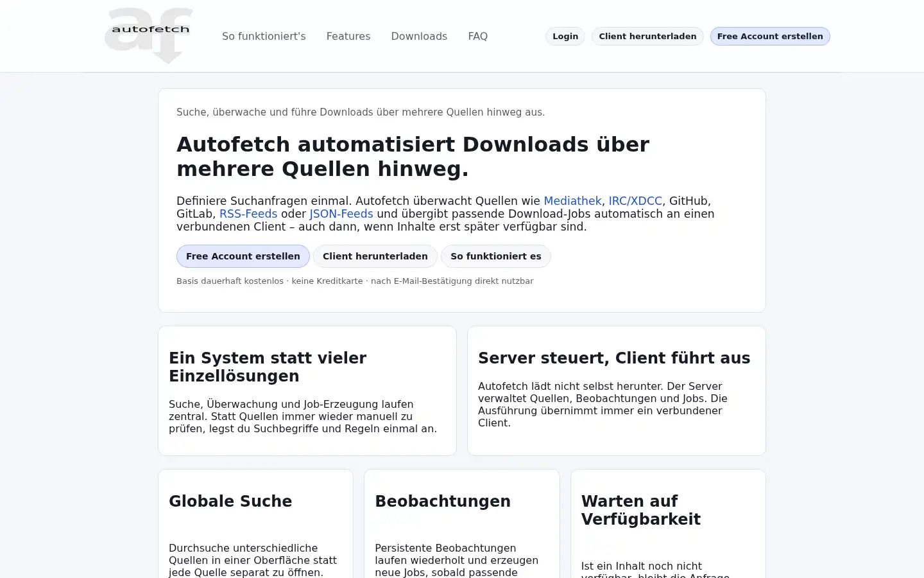Viewport: 924px width, 578px height.
Task: Open the FAQ nav item
Action: 478,37
